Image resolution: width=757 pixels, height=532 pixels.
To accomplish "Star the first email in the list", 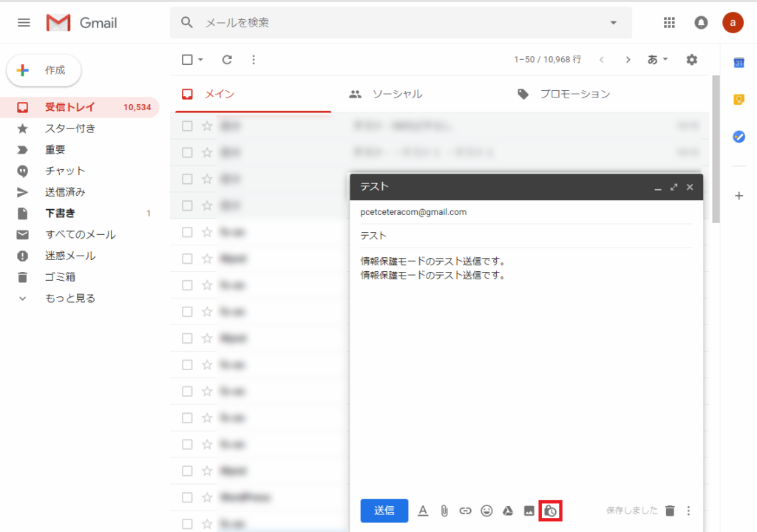I will click(x=207, y=126).
